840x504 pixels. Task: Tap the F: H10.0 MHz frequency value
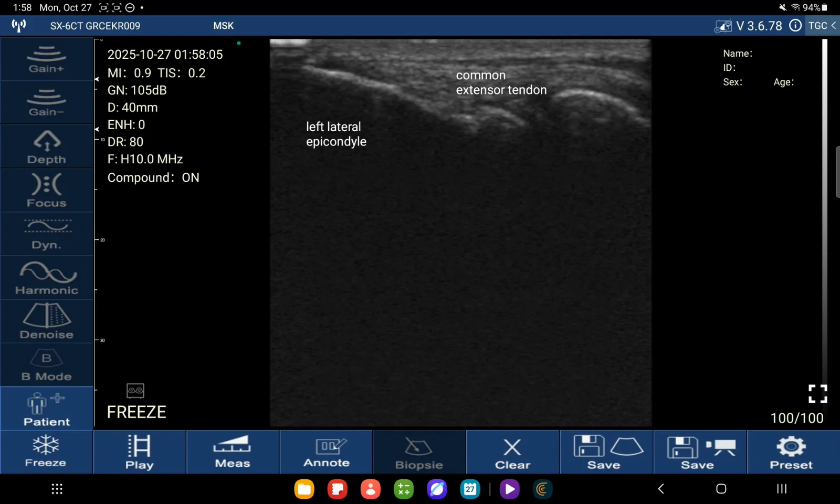[145, 159]
